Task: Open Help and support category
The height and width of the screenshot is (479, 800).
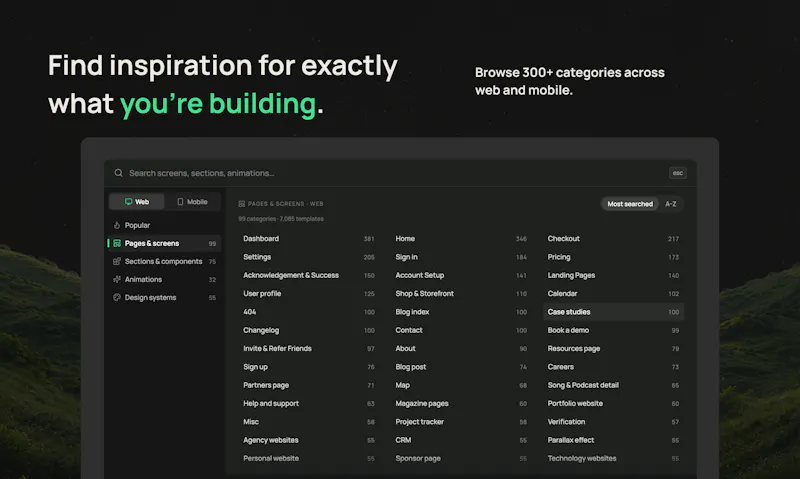Action: pos(309,404)
